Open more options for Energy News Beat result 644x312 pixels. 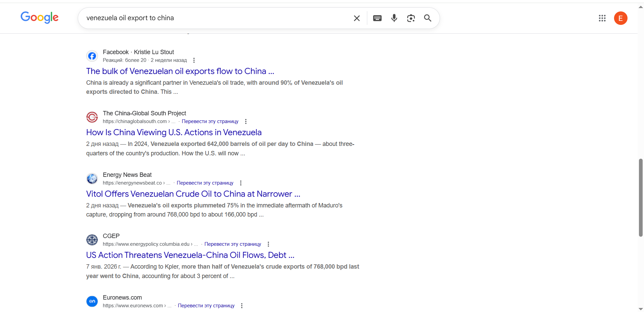point(241,183)
